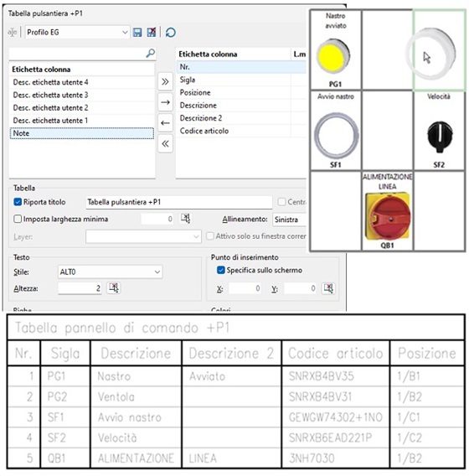Open the Layer dropdown
The width and height of the screenshot is (469, 476).
[143, 236]
